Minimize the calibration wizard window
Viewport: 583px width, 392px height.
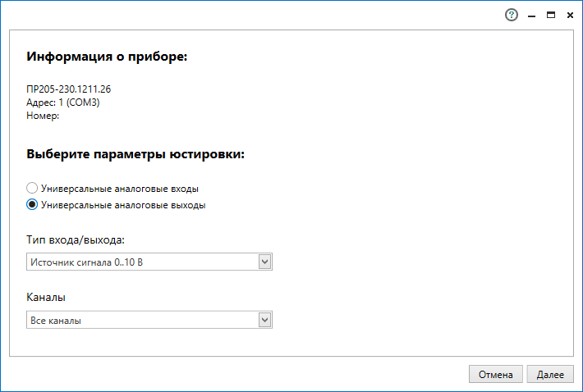[532, 15]
